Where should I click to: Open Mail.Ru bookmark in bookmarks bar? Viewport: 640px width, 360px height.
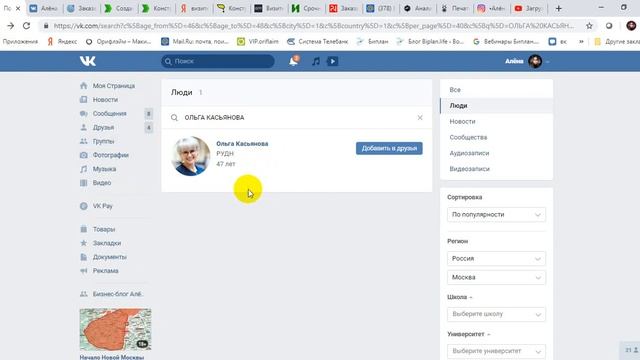(x=195, y=42)
